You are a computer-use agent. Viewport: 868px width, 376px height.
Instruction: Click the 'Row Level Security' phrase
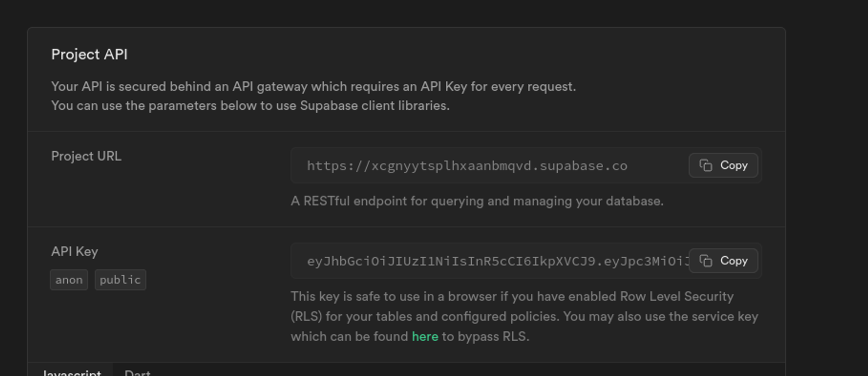(x=676, y=297)
